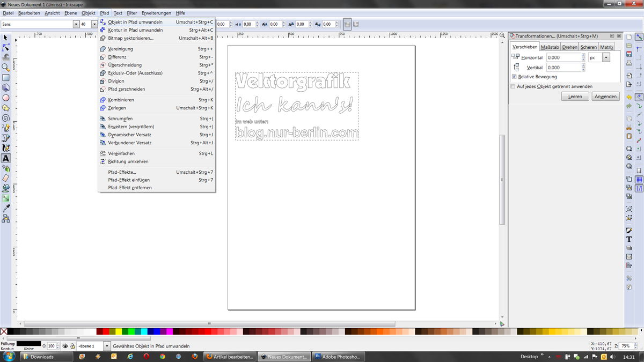Choose Kombinieren menu entry
The image size is (644, 362).
[157, 100]
